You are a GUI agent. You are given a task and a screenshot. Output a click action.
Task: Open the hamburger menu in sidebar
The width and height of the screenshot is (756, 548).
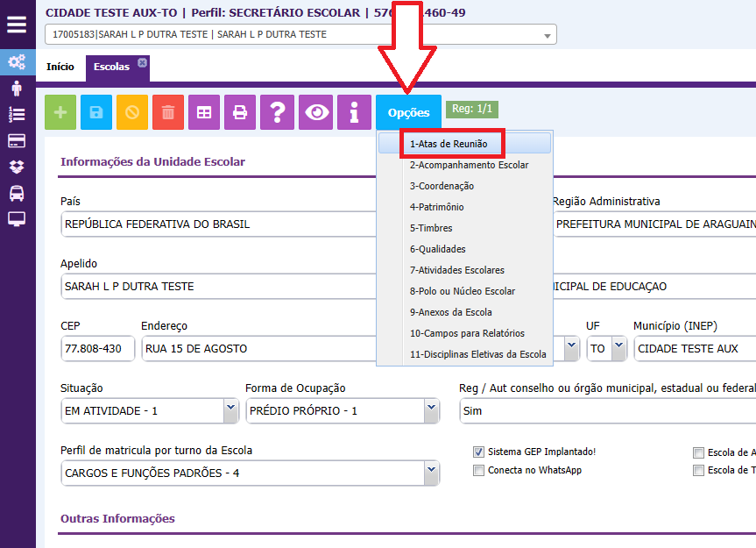tap(17, 24)
